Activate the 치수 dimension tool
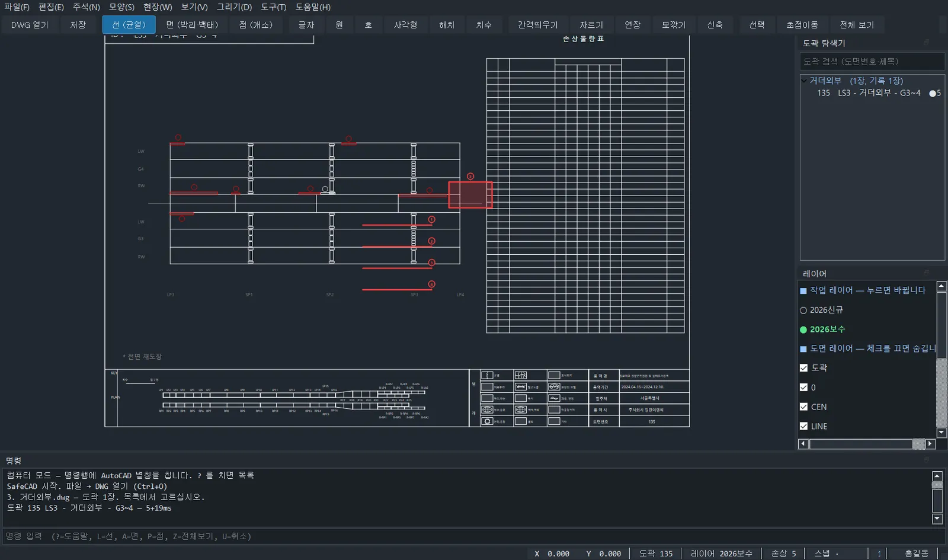The image size is (948, 560). click(484, 25)
